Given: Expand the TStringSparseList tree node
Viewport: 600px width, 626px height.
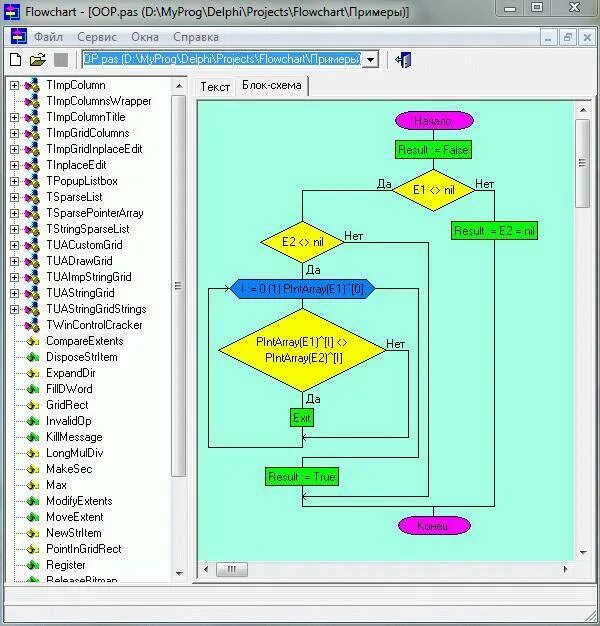Looking at the screenshot, I should click(14, 229).
